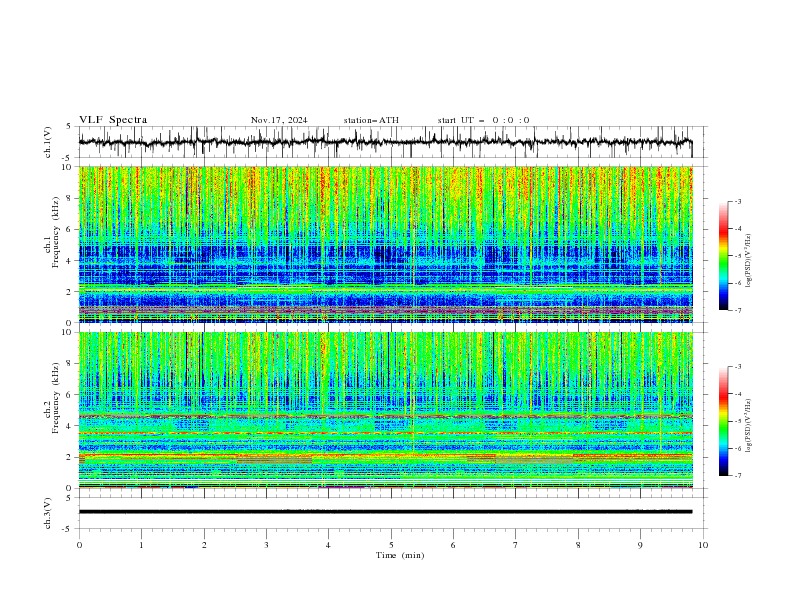
Task: Click the 'ch.1(V)' axis label
Action: click(48, 142)
